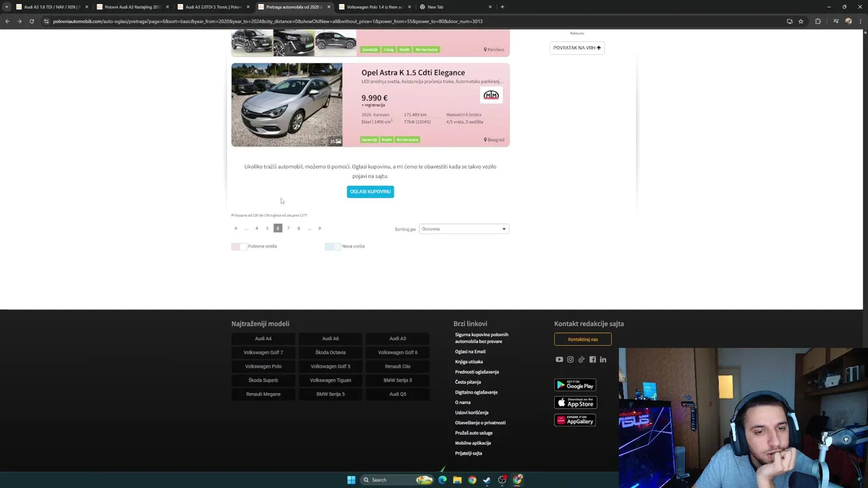Click the Windows taskbar Search box
The height and width of the screenshot is (488, 868).
398,480
